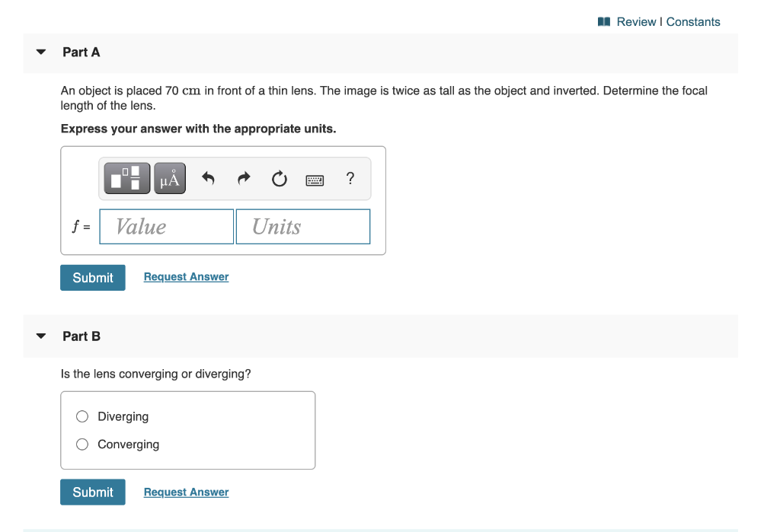Submit the focal length answer in Part A
Viewport: 780px width, 532px height.
point(92,277)
